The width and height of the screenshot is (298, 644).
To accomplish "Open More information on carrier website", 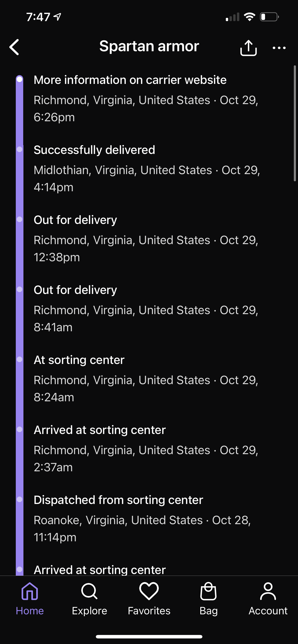I will (130, 80).
